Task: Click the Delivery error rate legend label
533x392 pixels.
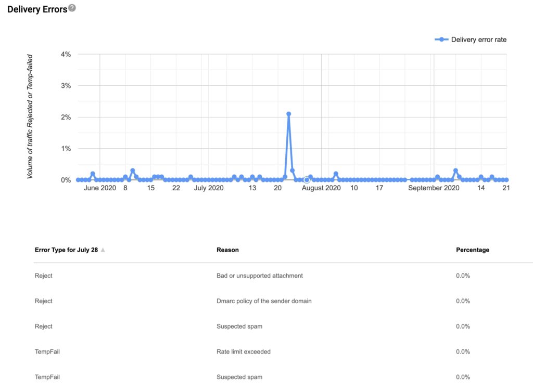Action: pos(478,40)
